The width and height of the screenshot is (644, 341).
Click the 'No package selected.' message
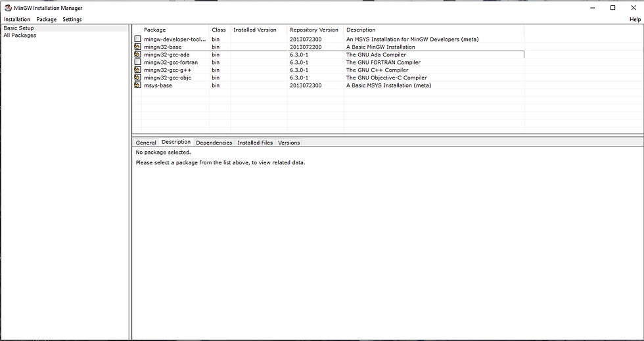point(163,152)
